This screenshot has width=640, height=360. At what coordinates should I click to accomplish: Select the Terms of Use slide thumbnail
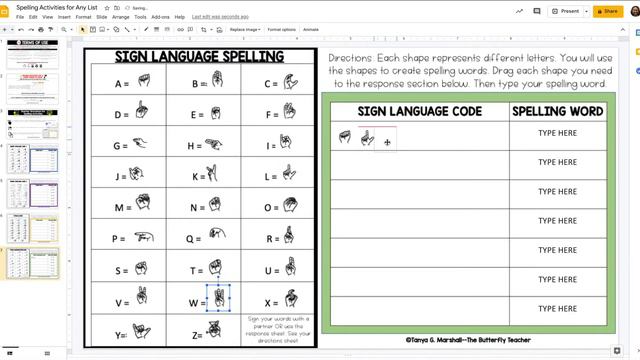click(33, 54)
